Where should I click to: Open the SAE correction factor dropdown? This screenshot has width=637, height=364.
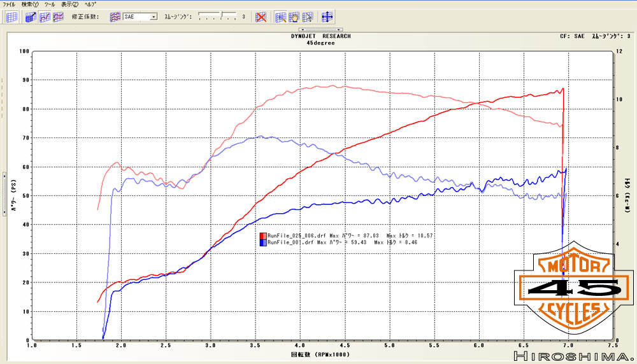154,17
